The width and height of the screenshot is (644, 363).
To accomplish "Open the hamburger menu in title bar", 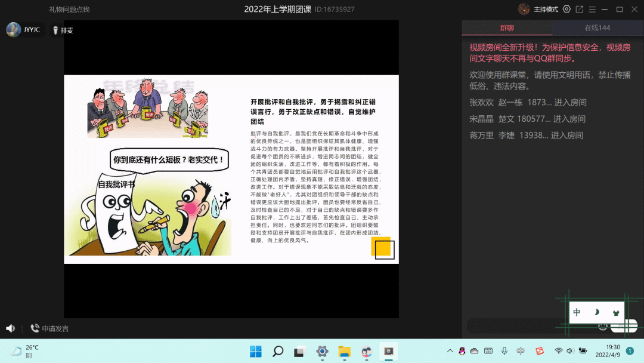I will pos(592,10).
